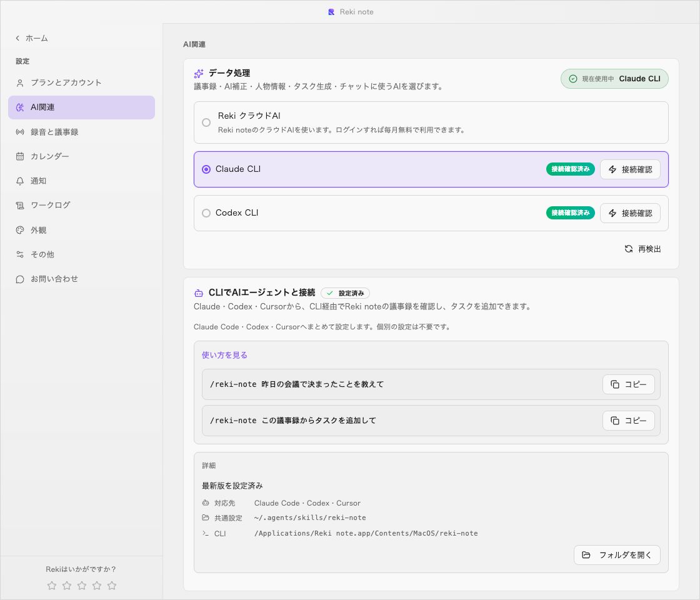Open 外観 settings
Screen dimensions: 700x600
pyautogui.click(x=81, y=231)
